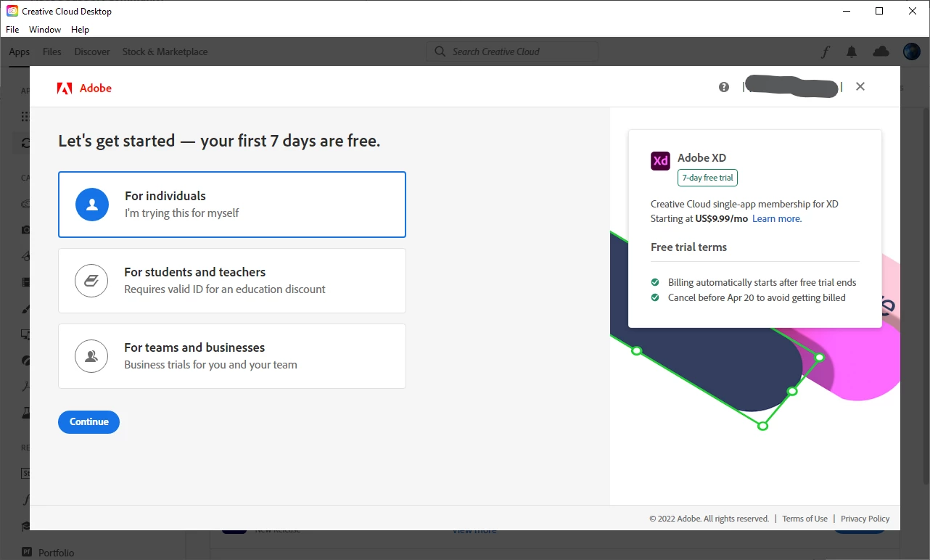Select the For individuals option

232,205
